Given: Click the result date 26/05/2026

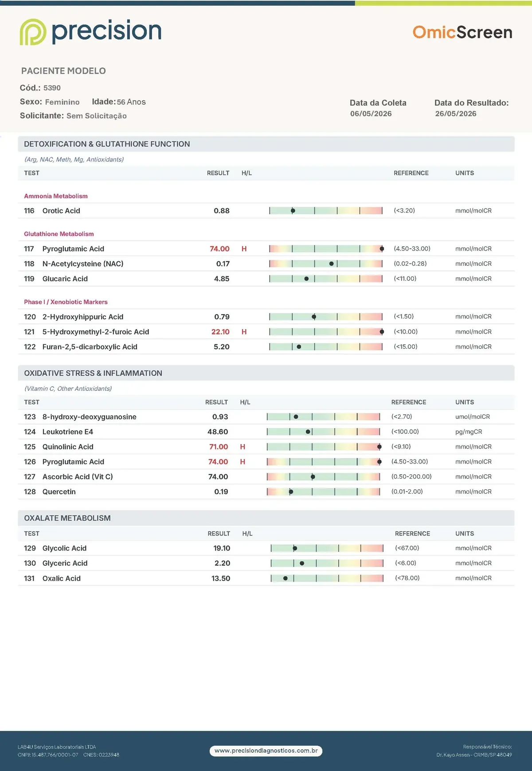Looking at the screenshot, I should [x=456, y=114].
